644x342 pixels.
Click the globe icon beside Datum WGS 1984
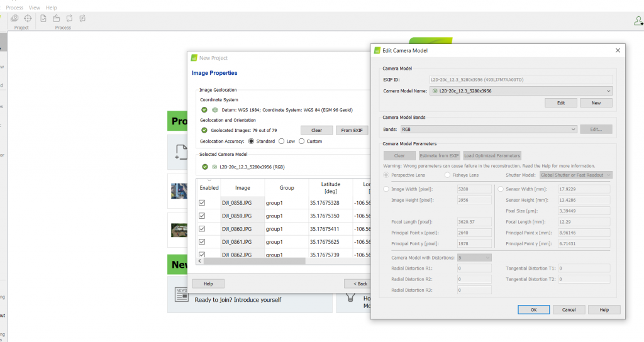point(214,110)
